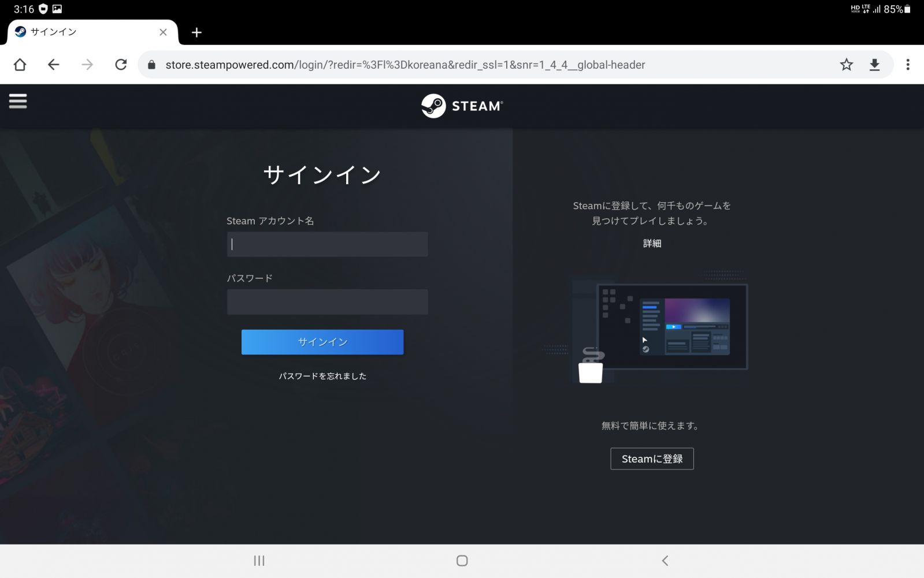
Task: Tap the image notification icon
Action: coord(57,9)
